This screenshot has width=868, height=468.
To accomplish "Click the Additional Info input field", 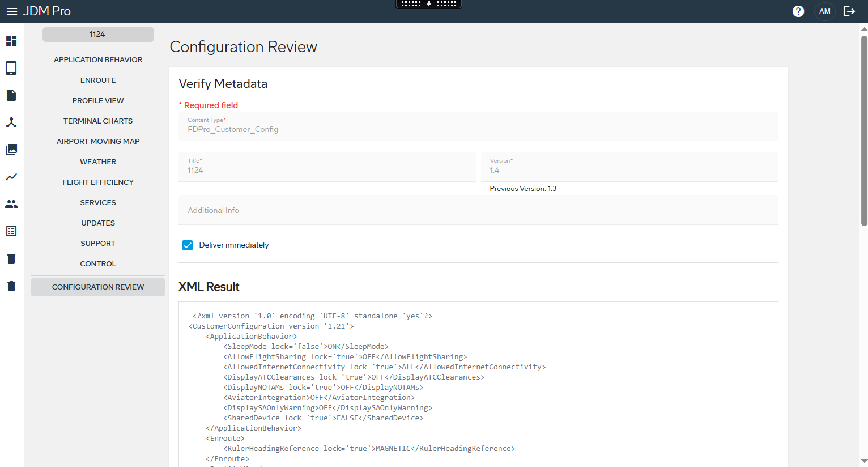I will [x=478, y=210].
